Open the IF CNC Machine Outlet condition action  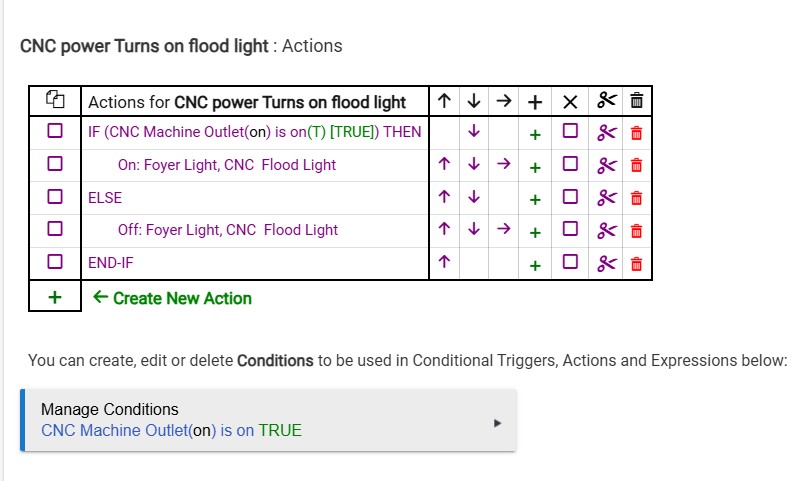coord(255,132)
